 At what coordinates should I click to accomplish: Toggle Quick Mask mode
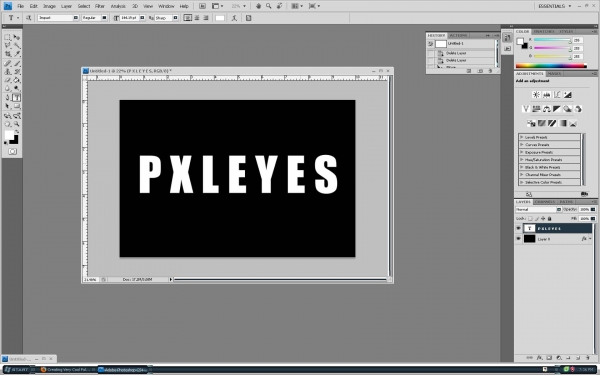12,152
